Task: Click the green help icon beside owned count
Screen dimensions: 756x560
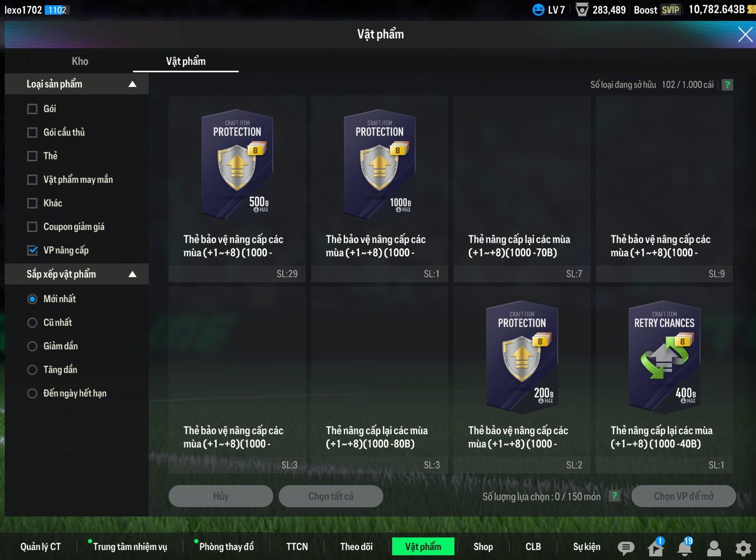Action: (727, 85)
